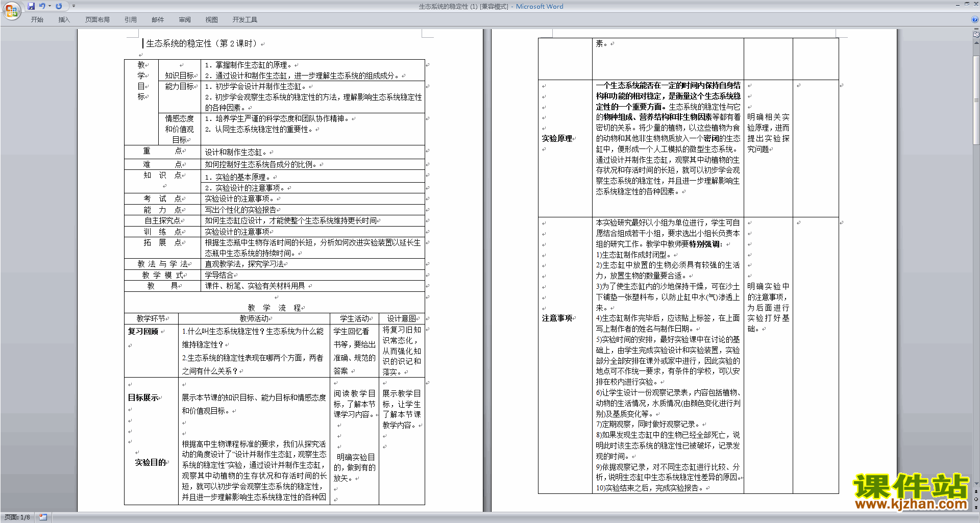This screenshot has height=523, width=980.
Task: Click the page count 页面: 1/8 indicator
Action: [17, 517]
